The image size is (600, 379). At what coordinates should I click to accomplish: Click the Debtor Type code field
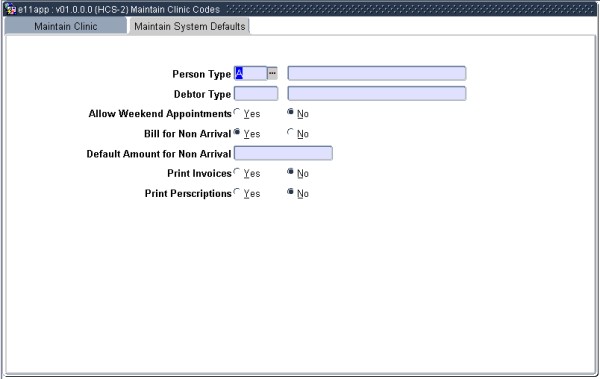(256, 93)
